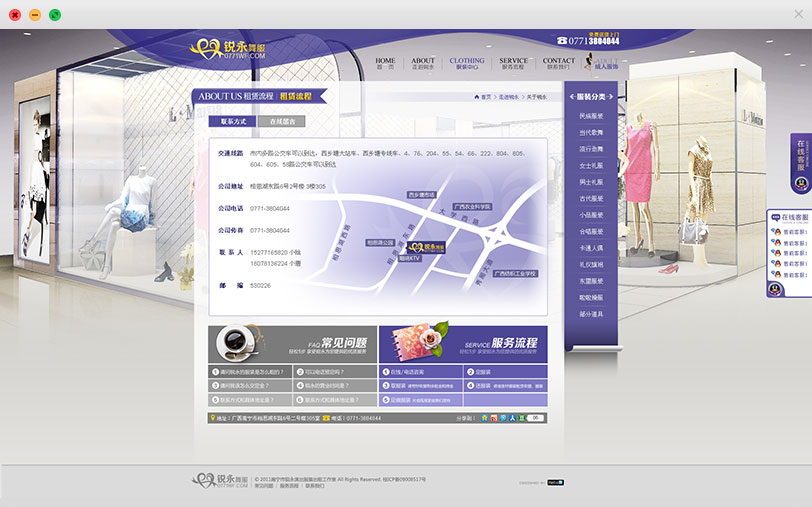The image size is (812, 507).
Task: Click the home icon in the breadcrumb
Action: tap(477, 97)
